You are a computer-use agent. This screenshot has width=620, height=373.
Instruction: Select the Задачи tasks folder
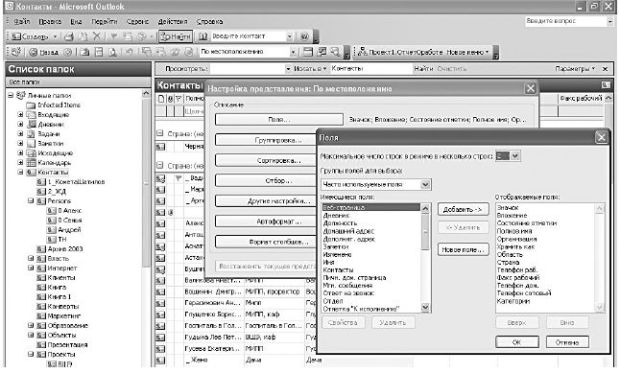pos(49,134)
